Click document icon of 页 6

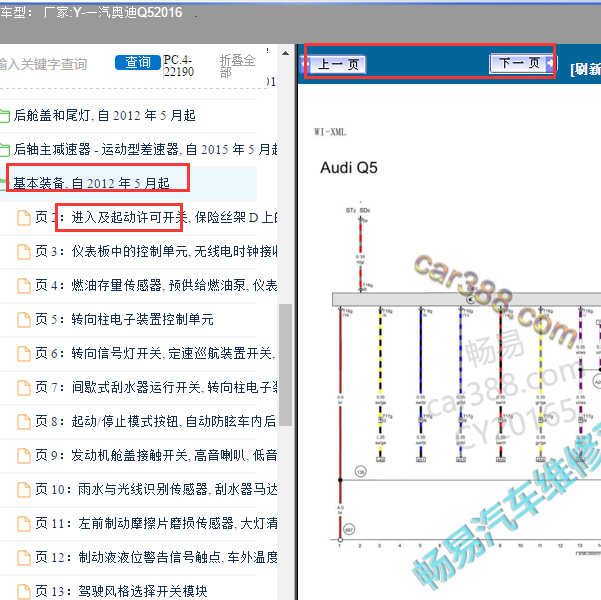pyautogui.click(x=24, y=353)
